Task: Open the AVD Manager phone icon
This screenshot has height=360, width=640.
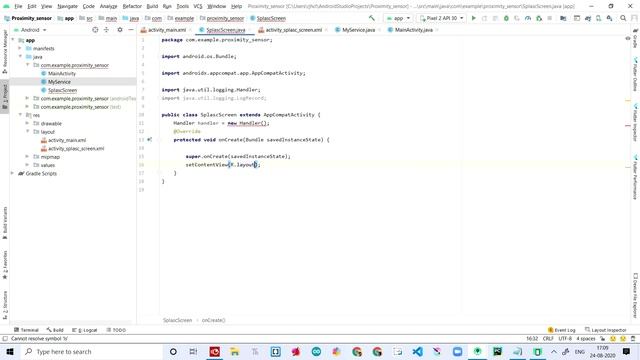Action: (x=598, y=18)
